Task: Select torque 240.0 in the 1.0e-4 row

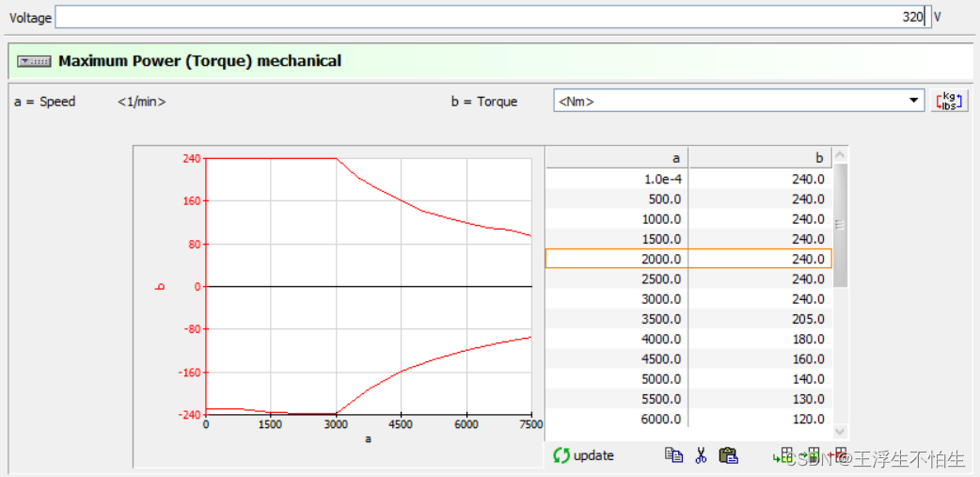Action: (761, 179)
